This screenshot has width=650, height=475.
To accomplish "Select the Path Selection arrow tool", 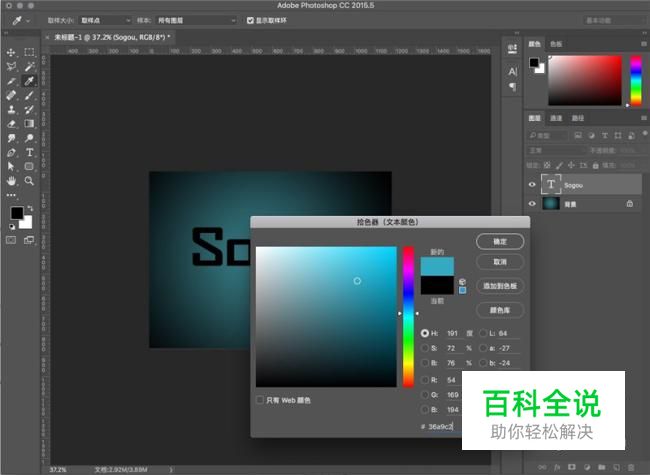I will click(x=11, y=167).
